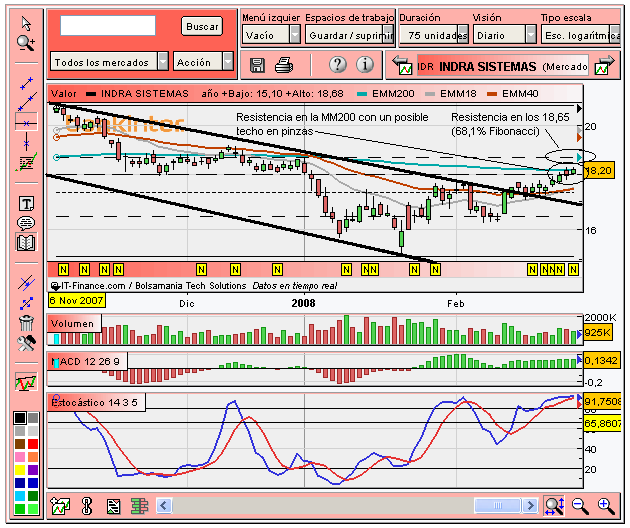Click the MACD 12 26 9 label

(x=86, y=361)
